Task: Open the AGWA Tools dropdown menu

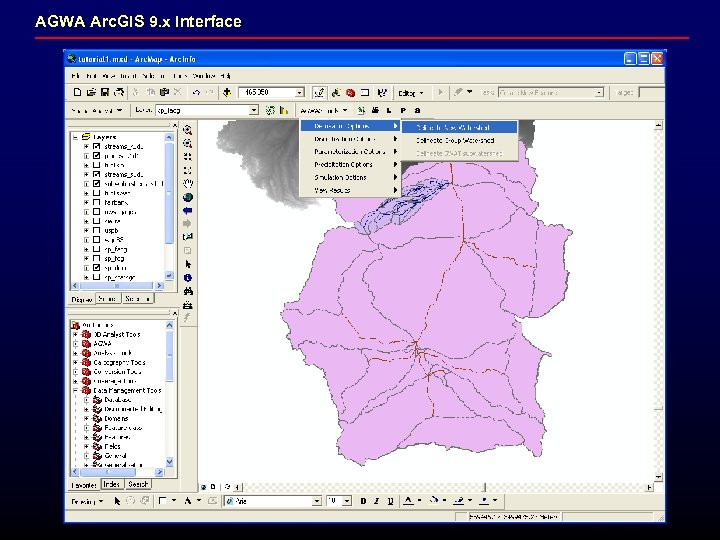Action: tap(324, 111)
